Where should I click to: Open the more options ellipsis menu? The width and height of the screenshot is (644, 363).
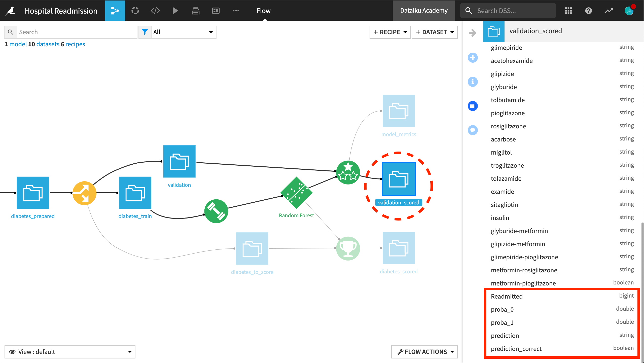point(236,11)
